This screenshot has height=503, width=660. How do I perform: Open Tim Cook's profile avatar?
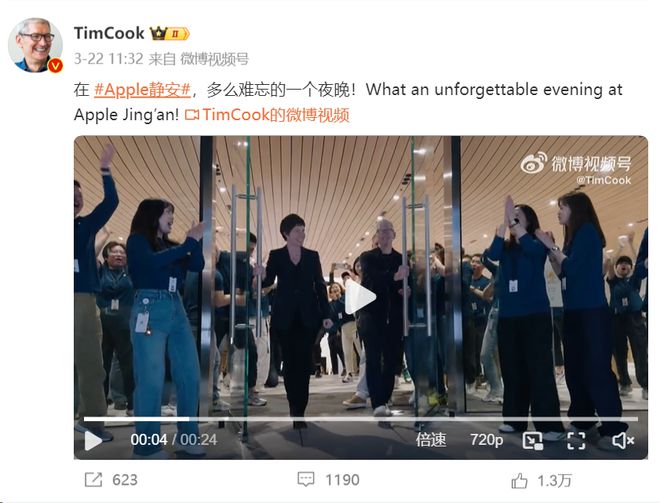(x=35, y=45)
